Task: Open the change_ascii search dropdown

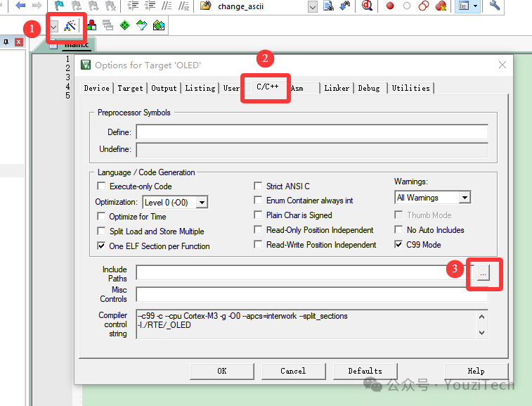Action: [313, 6]
